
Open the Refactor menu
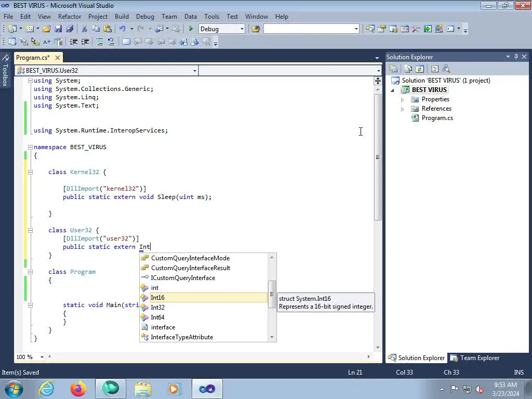[70, 16]
